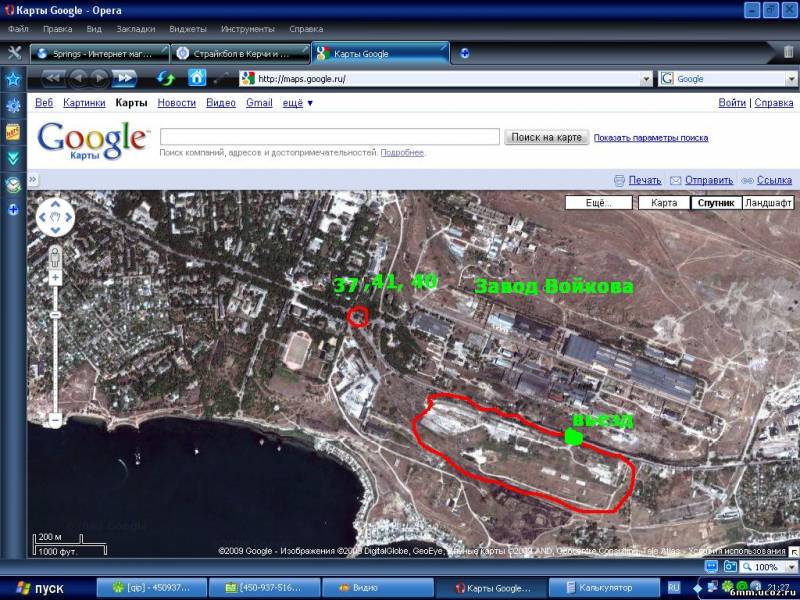Click the bookmarks star icon in sidebar
Viewport: 800px width, 600px height.
coord(13,79)
